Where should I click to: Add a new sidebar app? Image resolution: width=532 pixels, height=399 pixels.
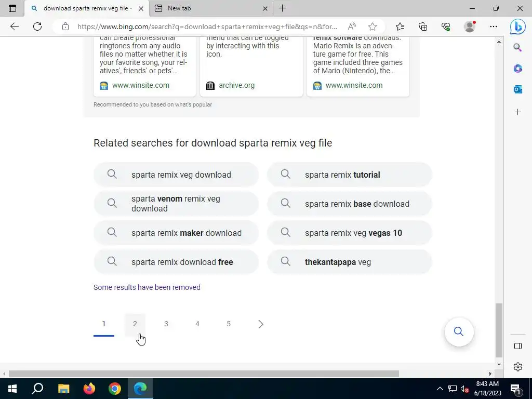tap(517, 112)
